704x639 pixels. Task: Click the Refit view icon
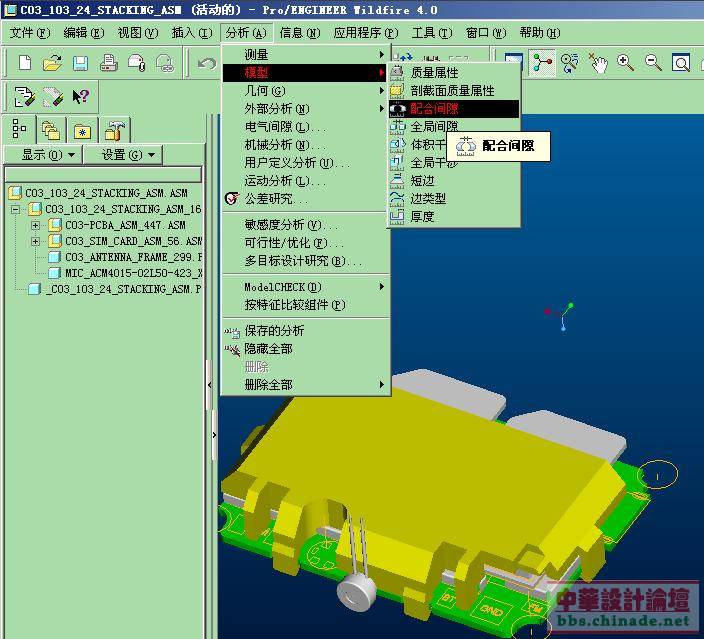pyautogui.click(x=681, y=63)
